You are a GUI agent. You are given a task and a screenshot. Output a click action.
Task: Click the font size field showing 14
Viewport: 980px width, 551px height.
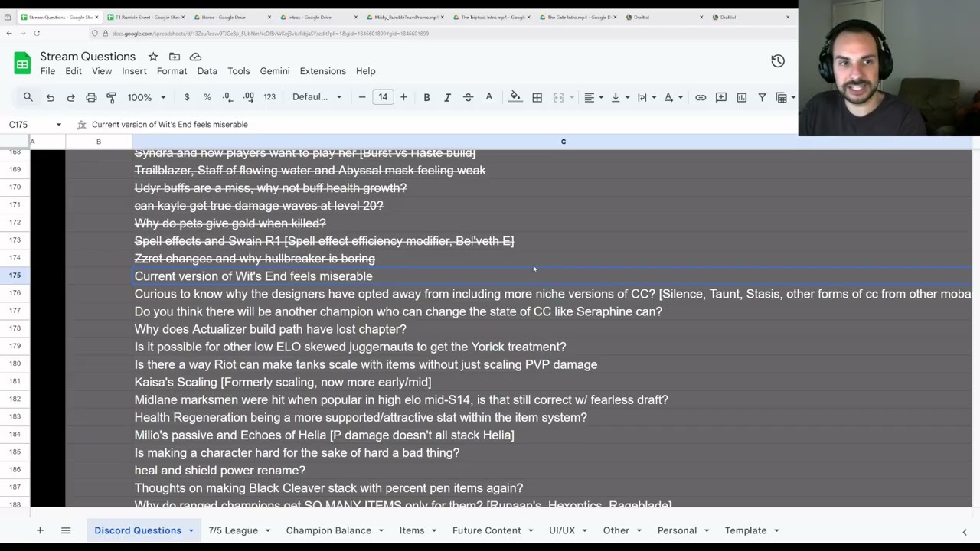pyautogui.click(x=383, y=97)
